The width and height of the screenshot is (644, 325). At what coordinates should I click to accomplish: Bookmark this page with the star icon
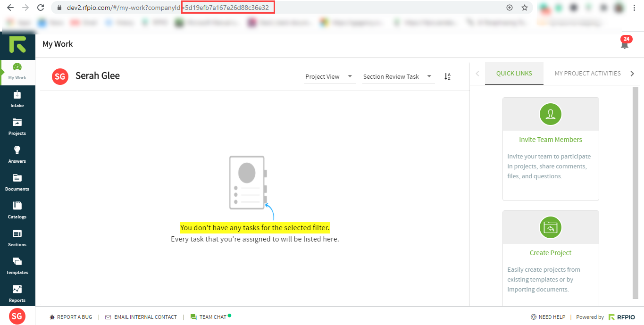point(525,8)
